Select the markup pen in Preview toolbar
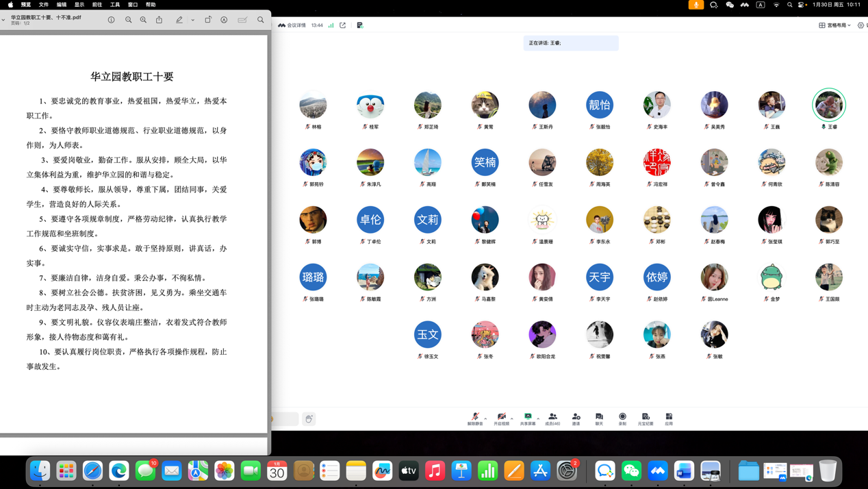Screen dimensions: 868x489 coord(179,20)
